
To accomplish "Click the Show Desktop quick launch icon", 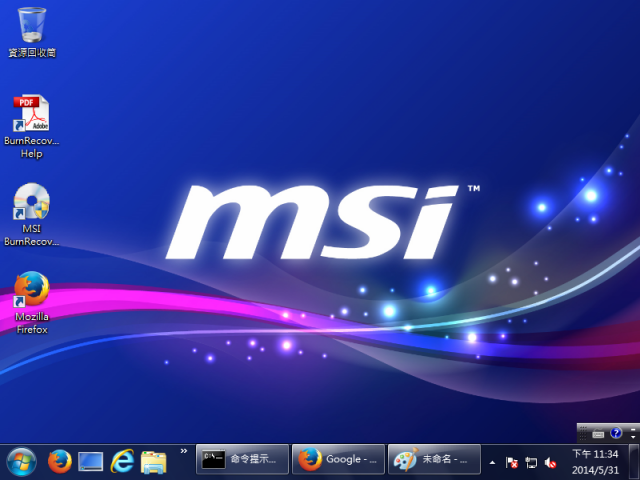I will click(90, 462).
